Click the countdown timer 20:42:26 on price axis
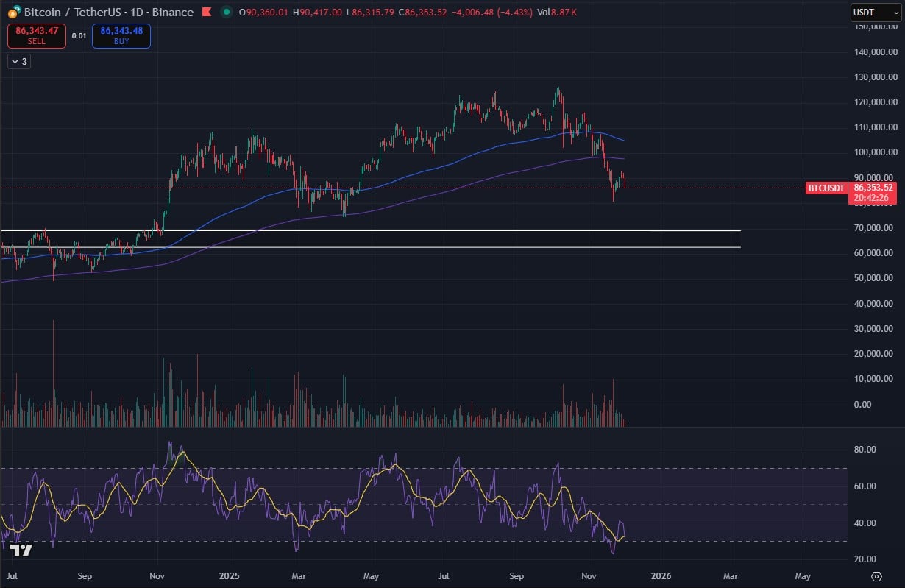The height and width of the screenshot is (588, 905). [873, 198]
